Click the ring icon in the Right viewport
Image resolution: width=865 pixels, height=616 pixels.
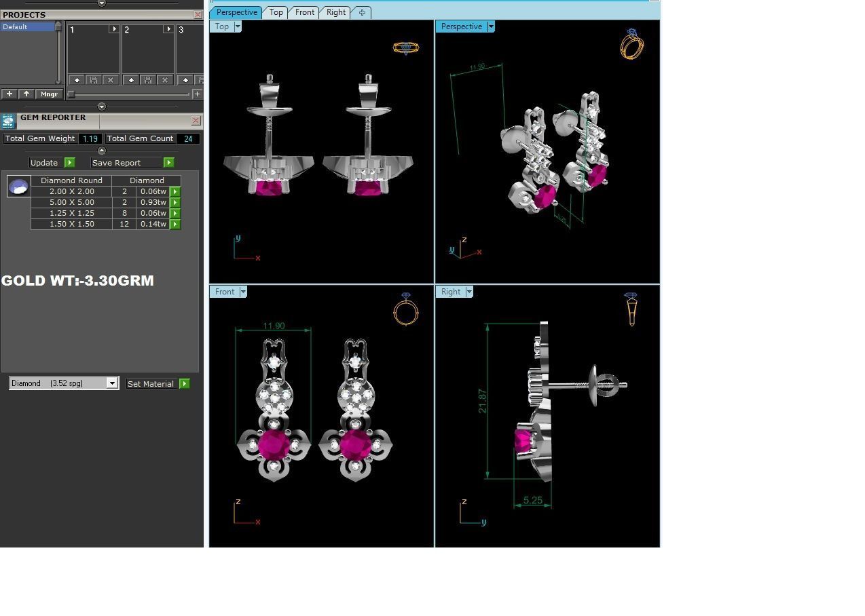(x=631, y=309)
